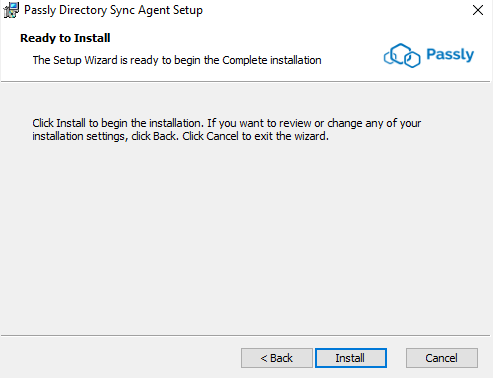Image resolution: width=493 pixels, height=378 pixels.
Task: Start installation with the Install button
Action: coord(351,358)
